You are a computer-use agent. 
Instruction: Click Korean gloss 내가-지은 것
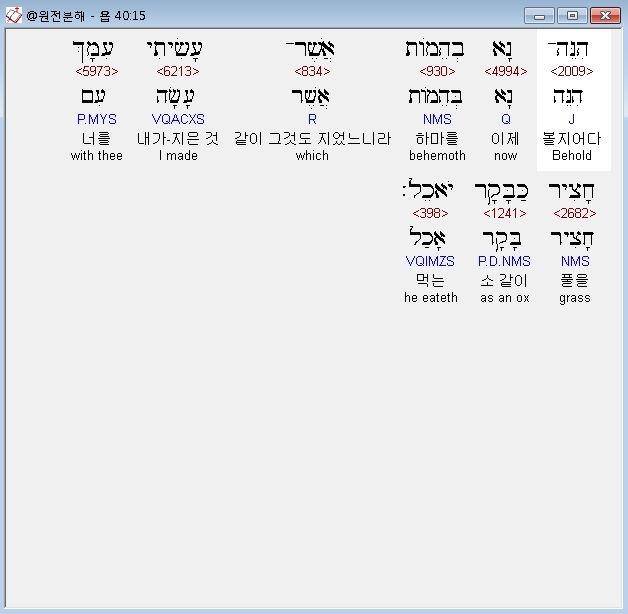click(x=178, y=139)
